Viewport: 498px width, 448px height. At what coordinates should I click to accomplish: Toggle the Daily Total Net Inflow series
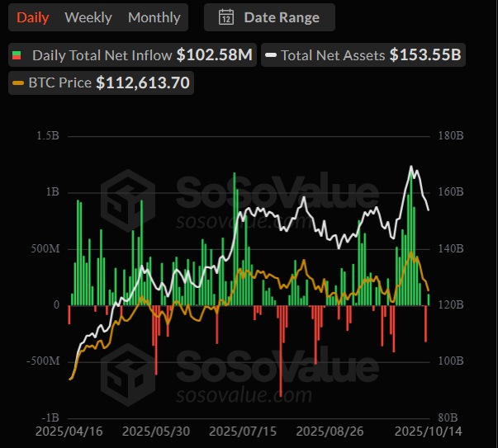(102, 56)
